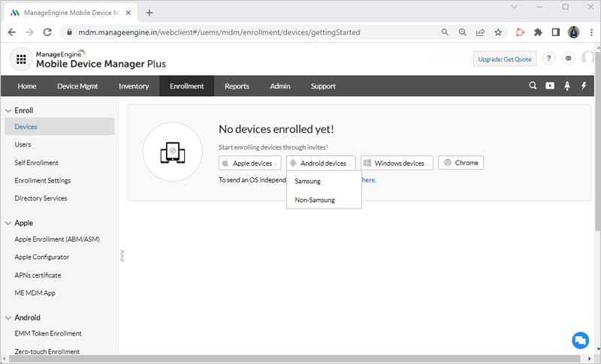Open the live chat bubble icon
Screen dimensions: 601x364
point(579,340)
